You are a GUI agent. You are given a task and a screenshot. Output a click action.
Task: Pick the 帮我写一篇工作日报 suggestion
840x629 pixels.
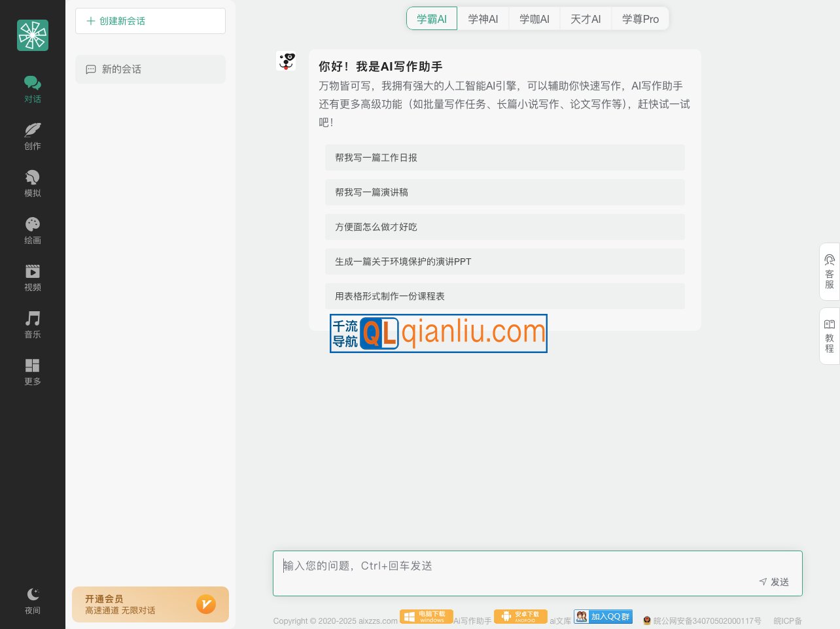click(x=504, y=158)
